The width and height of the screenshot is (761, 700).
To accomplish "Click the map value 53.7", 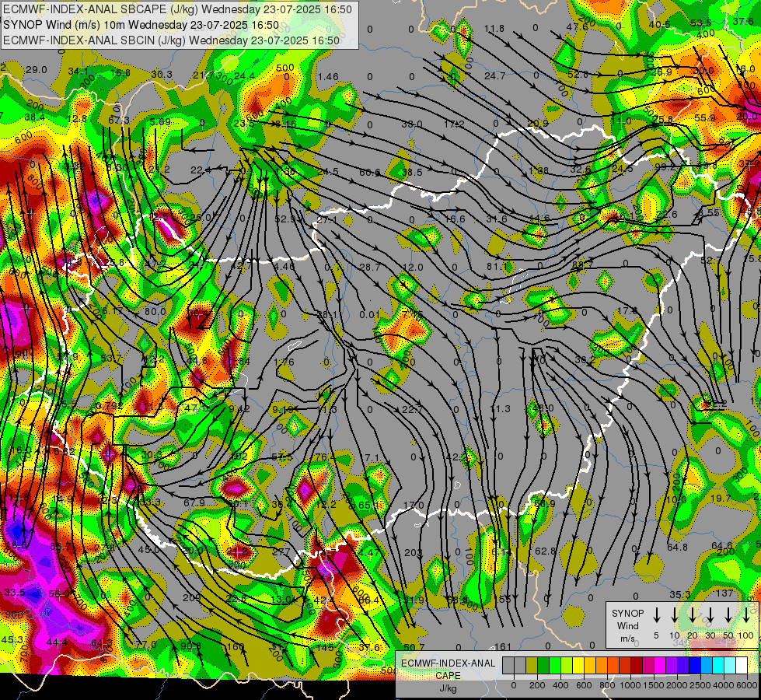I will [x=111, y=358].
